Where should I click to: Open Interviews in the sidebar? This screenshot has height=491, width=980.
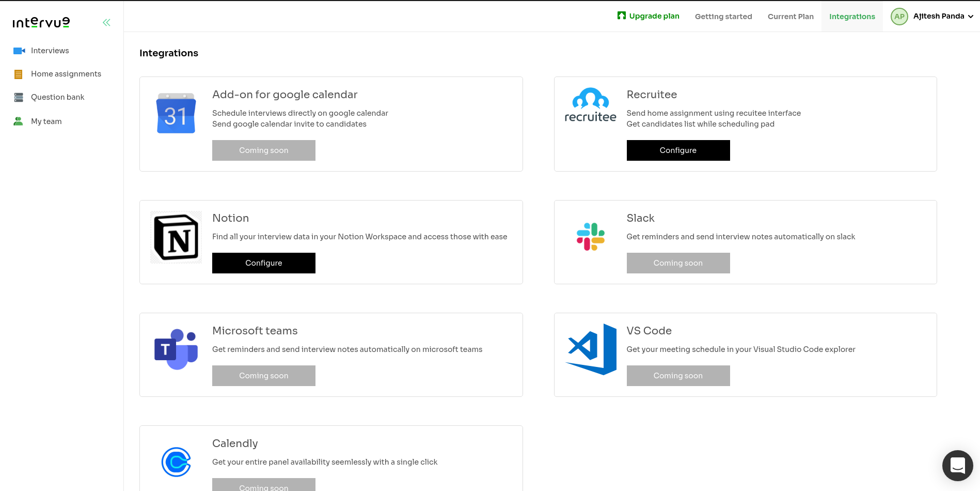click(x=50, y=51)
